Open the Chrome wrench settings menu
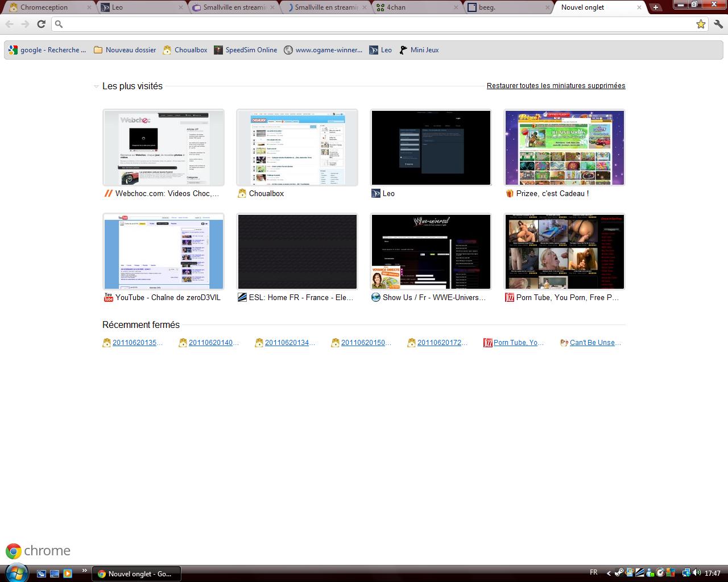Screen dimensions: 728x582 (718, 24)
